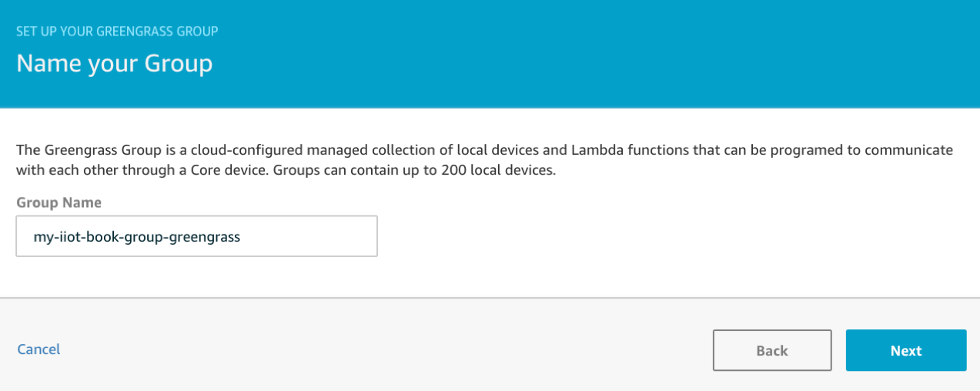Cancel the Greengrass group setup
The image size is (980, 391).
pyautogui.click(x=38, y=349)
